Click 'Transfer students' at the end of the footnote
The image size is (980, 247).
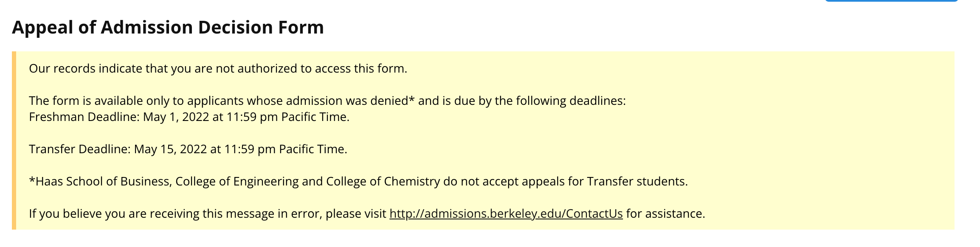637,181
